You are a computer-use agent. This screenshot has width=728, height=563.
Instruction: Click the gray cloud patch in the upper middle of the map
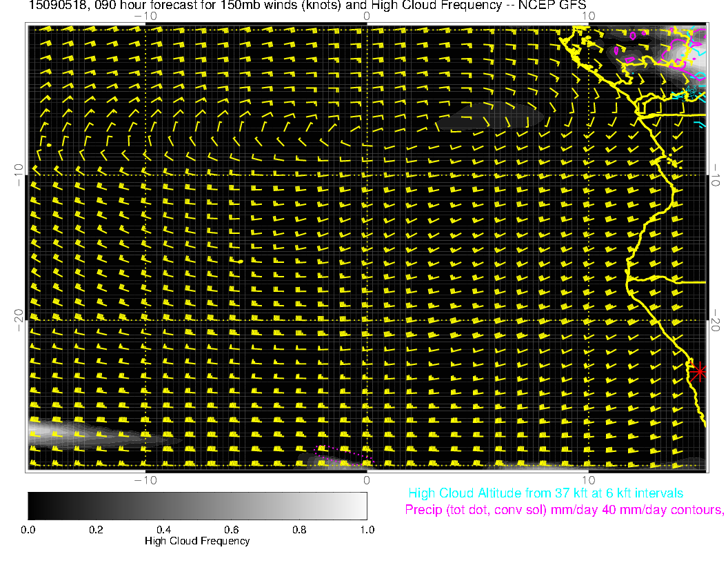point(490,115)
